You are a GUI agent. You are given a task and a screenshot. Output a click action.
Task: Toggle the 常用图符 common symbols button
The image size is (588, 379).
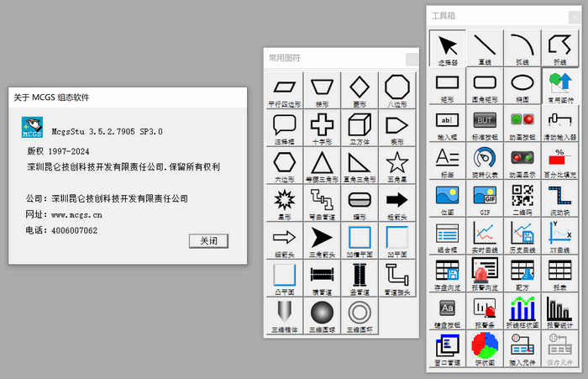560,87
